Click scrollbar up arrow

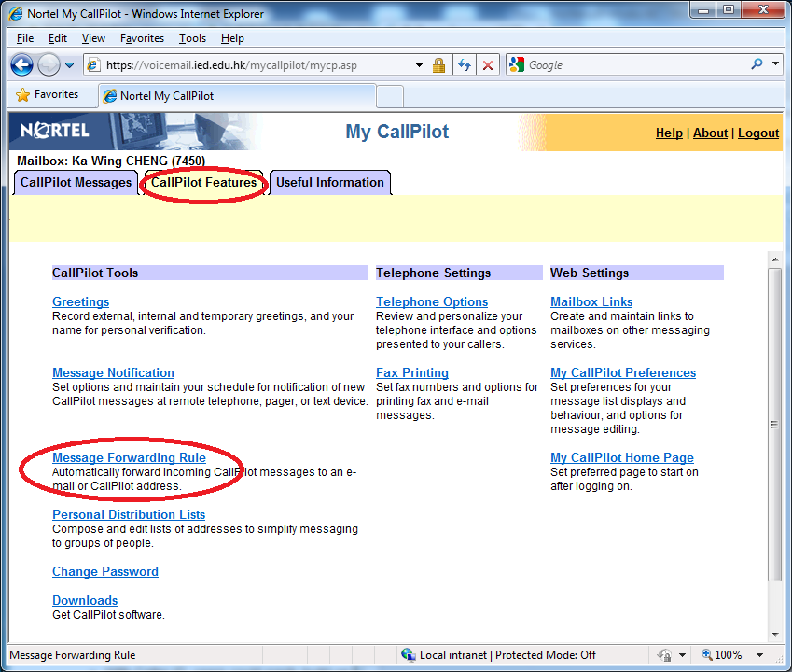point(775,259)
